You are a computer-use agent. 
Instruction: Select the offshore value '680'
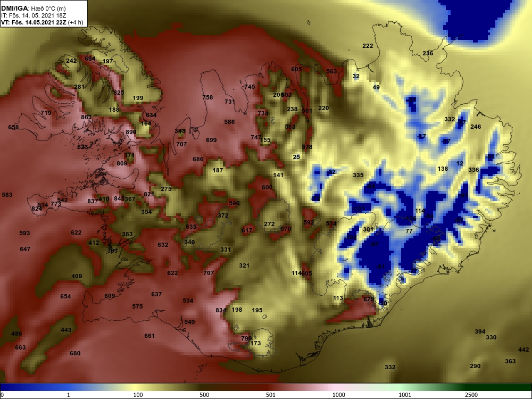[x=75, y=354]
